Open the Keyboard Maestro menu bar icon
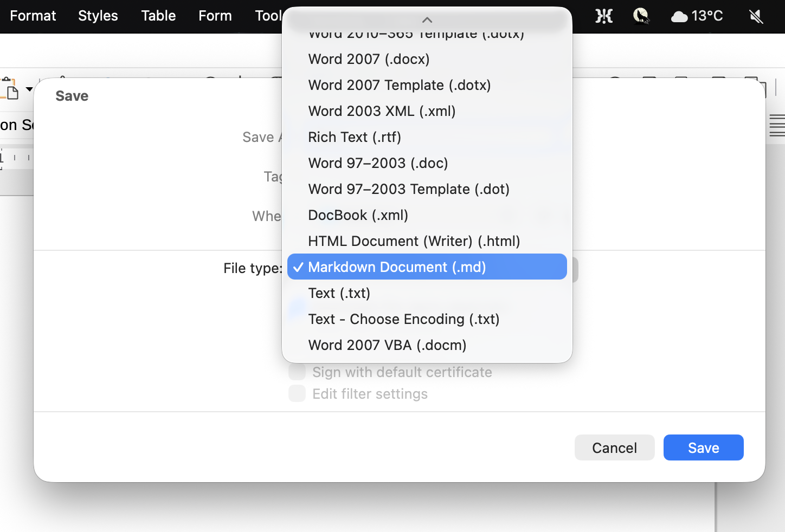 point(603,16)
